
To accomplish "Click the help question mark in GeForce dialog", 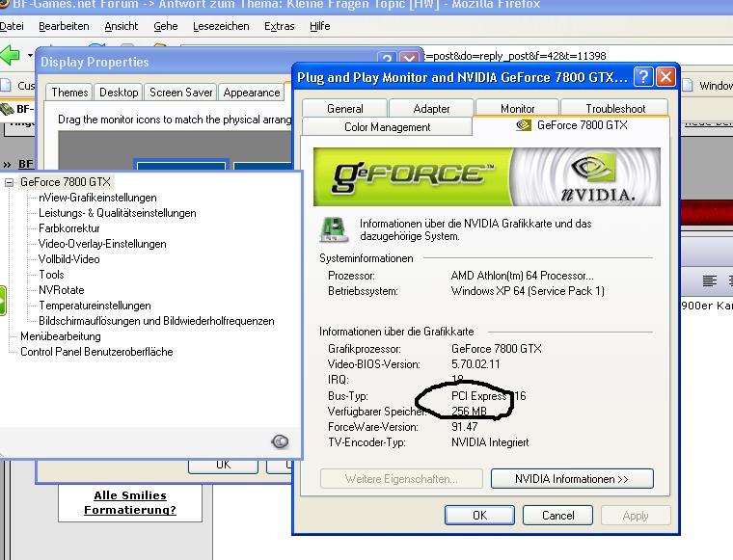I will pyautogui.click(x=643, y=76).
